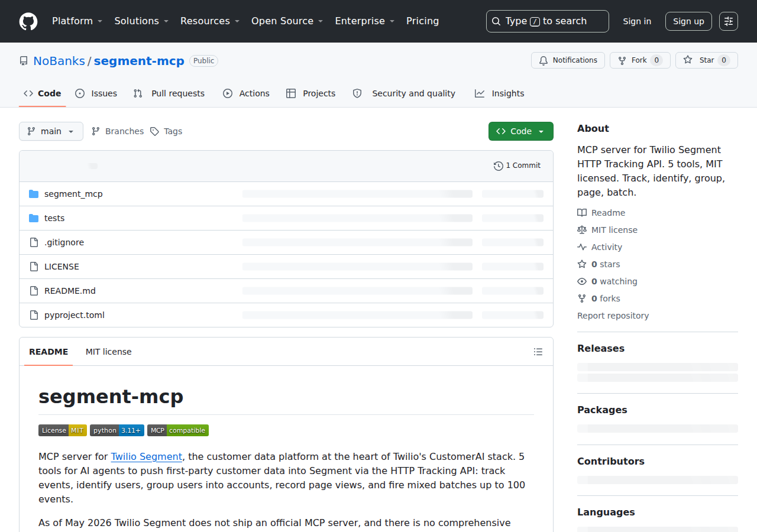Click the Sign up button

click(x=688, y=21)
